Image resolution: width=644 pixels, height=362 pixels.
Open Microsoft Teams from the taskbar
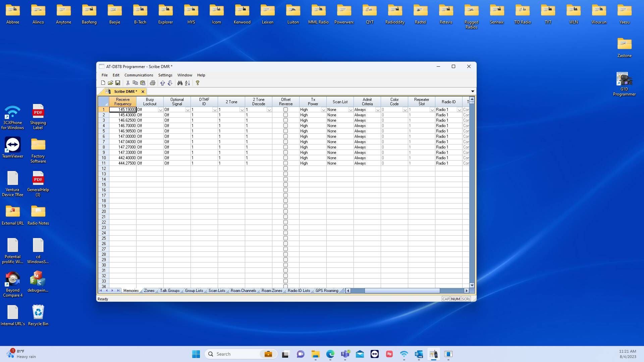click(345, 354)
